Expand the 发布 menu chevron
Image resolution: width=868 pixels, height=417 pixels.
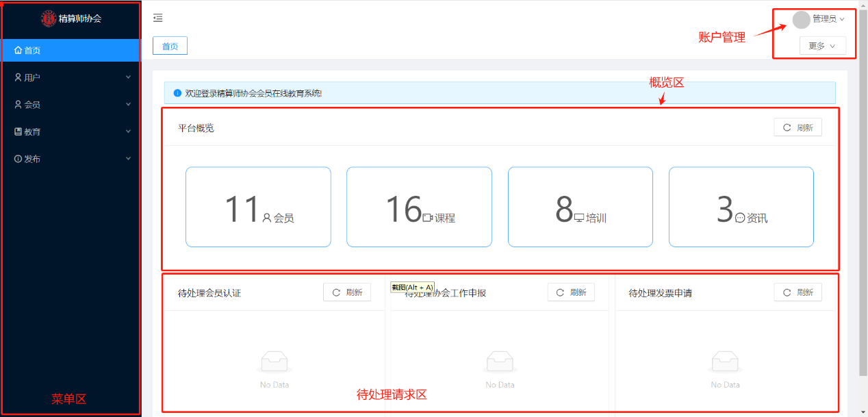pos(128,159)
